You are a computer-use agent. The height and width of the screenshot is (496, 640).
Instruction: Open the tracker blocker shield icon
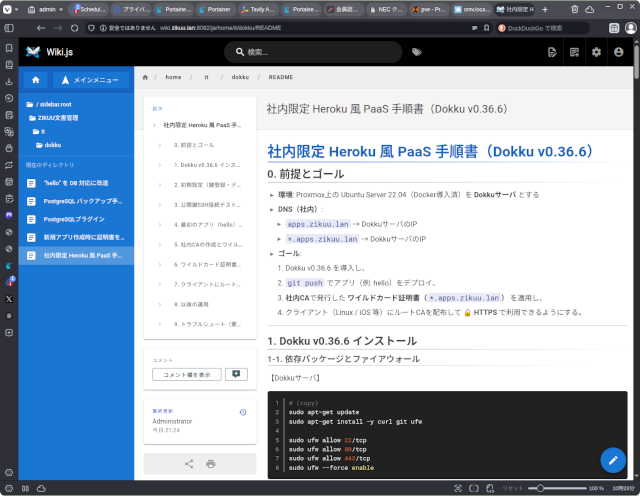pyautogui.click(x=91, y=28)
